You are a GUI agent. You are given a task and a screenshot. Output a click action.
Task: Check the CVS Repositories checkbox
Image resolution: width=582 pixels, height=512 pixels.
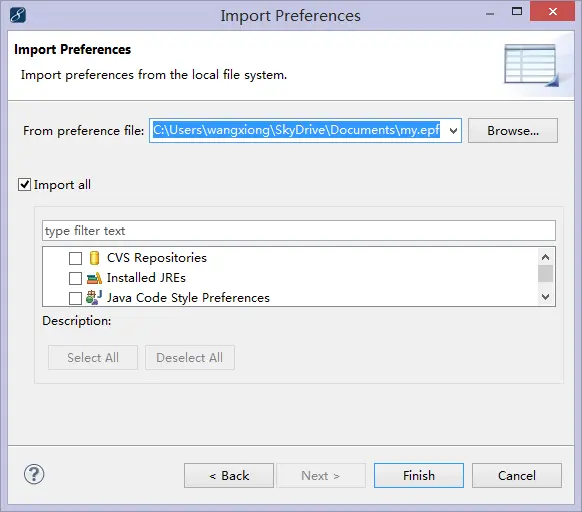click(x=75, y=258)
